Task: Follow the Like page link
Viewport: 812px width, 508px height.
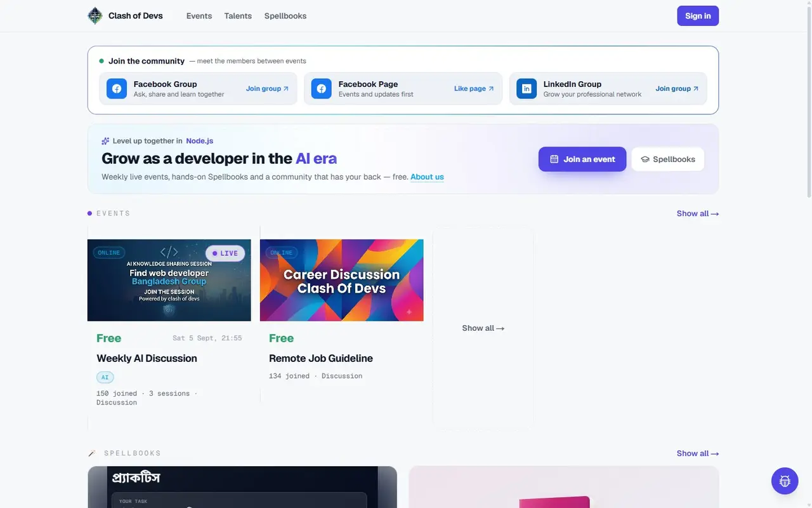Action: tap(474, 89)
